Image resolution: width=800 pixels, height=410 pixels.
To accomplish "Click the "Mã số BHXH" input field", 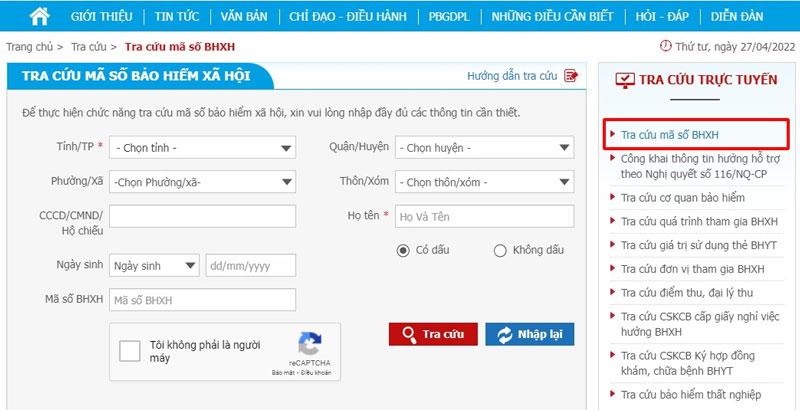I will 202,300.
